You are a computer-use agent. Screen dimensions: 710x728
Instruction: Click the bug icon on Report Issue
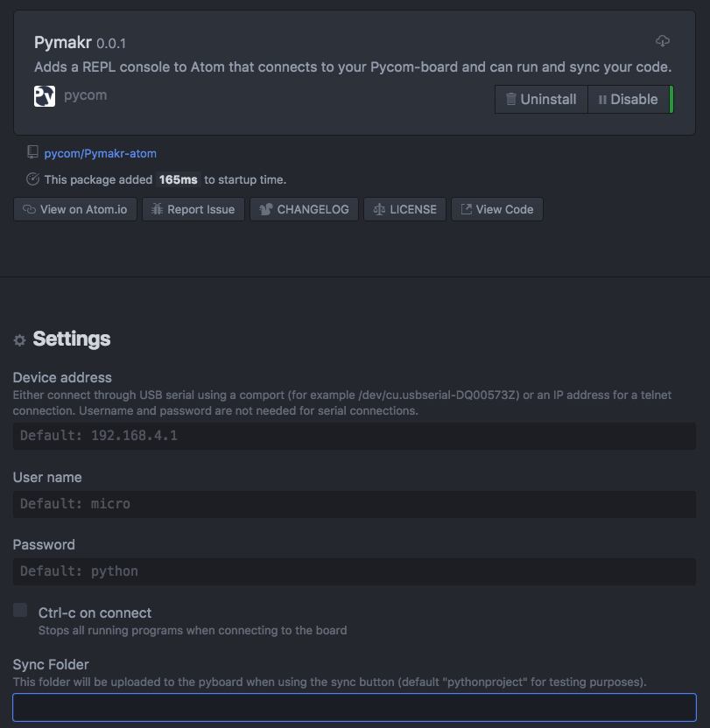(x=157, y=209)
